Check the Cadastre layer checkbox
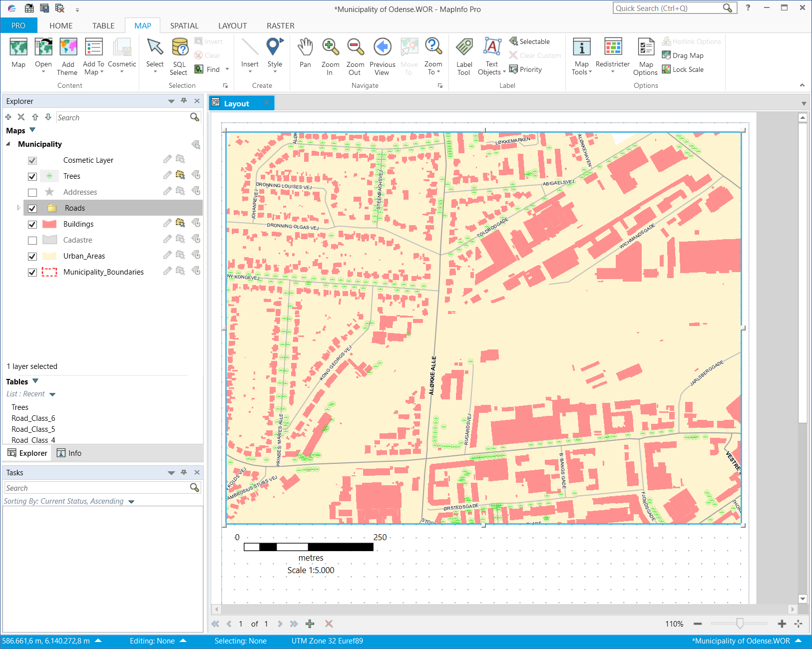This screenshot has height=649, width=812. 32,240
